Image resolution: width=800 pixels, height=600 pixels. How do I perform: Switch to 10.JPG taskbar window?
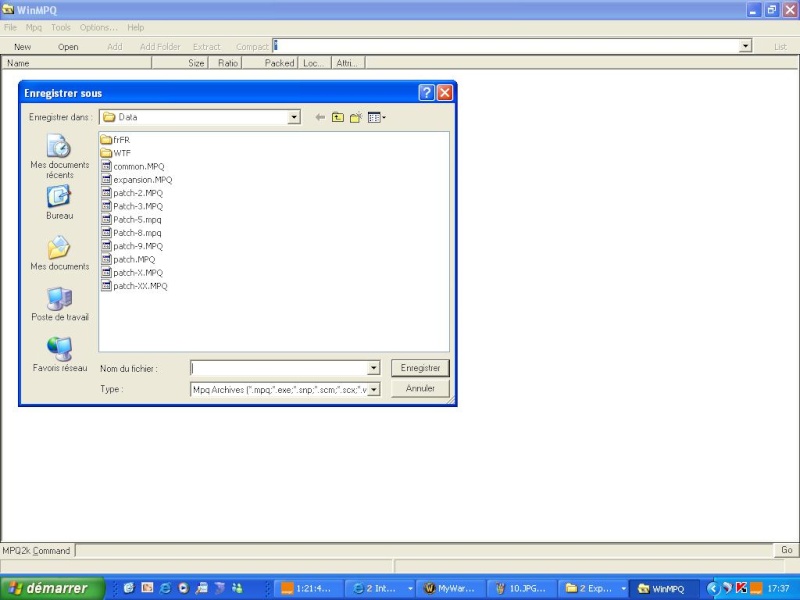(x=522, y=589)
